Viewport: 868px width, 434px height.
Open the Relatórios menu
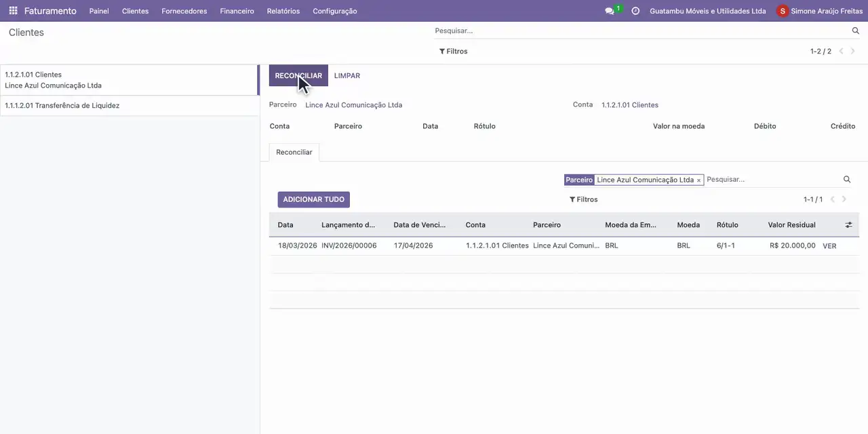point(283,11)
